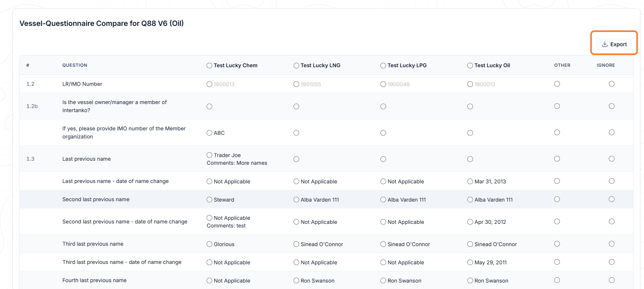
Task: Select Ignore for Member organization IMO row
Action: [612, 132]
